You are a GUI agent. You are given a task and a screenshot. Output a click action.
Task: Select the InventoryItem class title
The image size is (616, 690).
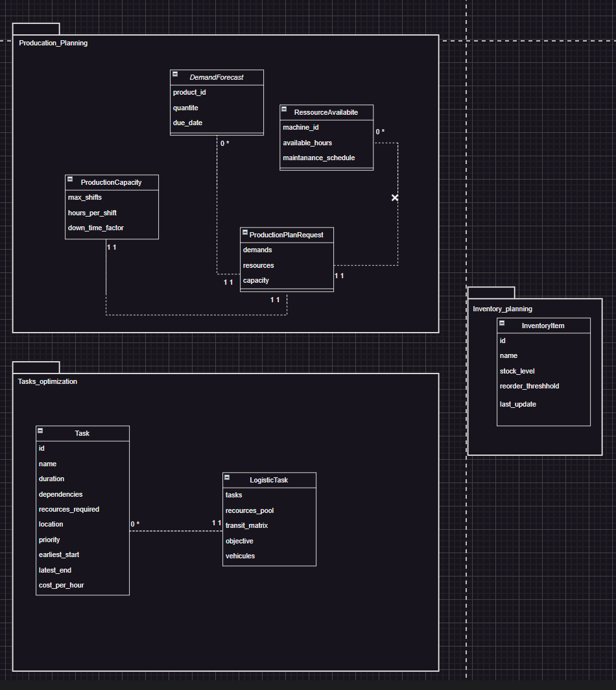(x=543, y=326)
